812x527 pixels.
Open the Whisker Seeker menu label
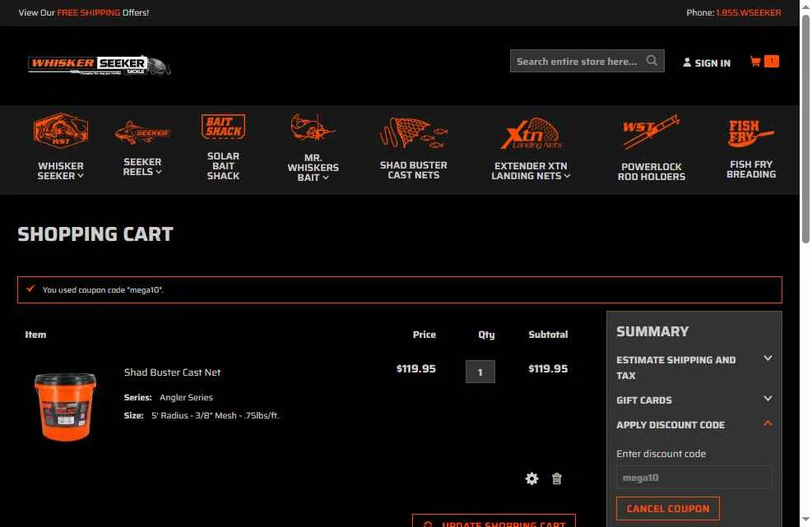click(61, 171)
